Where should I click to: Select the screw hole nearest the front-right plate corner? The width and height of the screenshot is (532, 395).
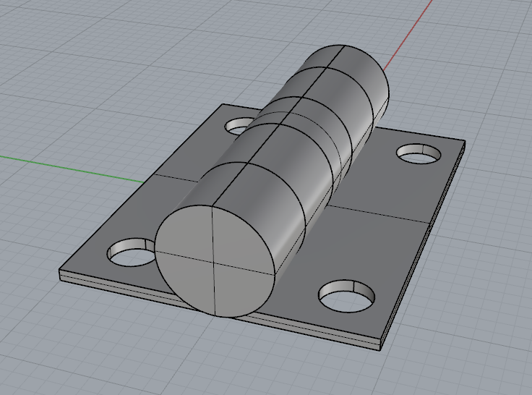347,296
